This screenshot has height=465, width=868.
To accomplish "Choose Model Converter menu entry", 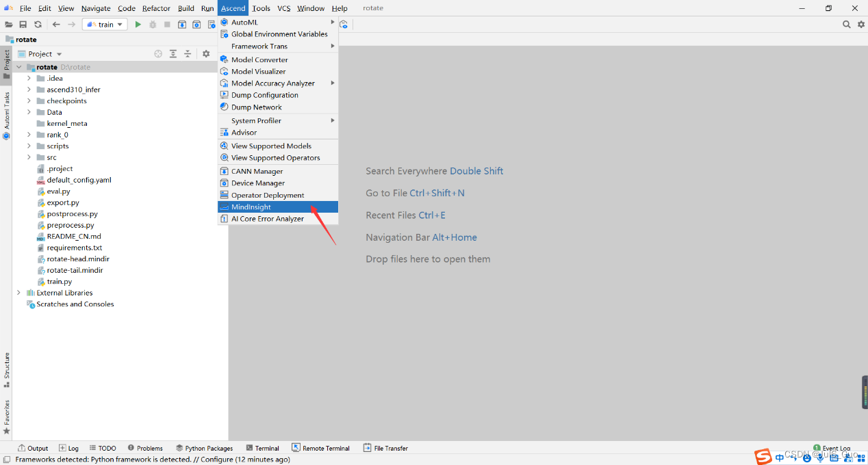I will [278, 59].
